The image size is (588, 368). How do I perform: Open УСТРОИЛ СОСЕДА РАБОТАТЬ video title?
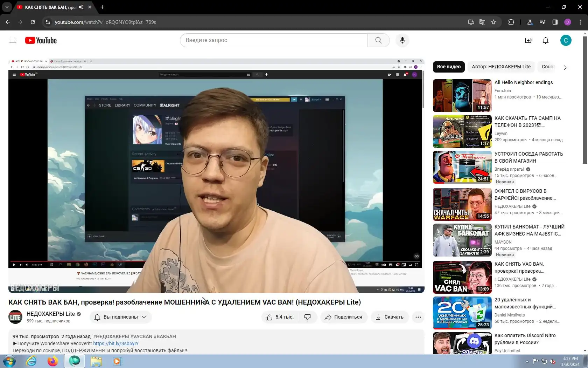click(x=528, y=157)
